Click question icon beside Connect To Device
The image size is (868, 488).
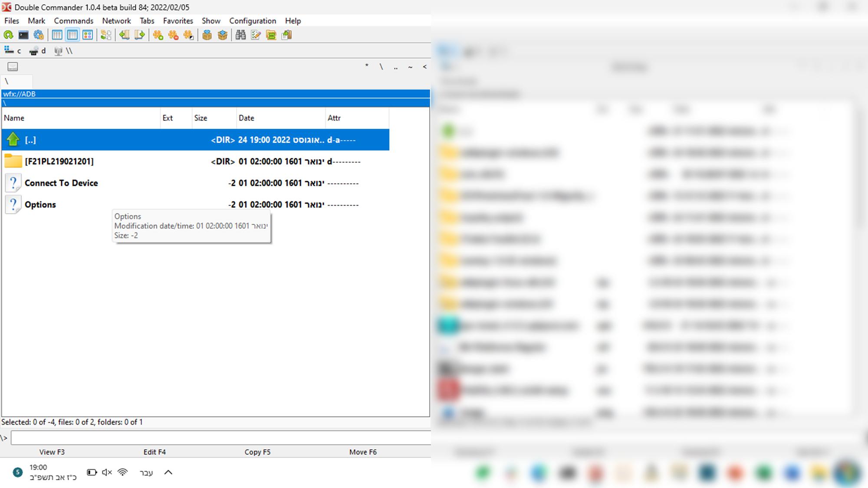click(13, 183)
